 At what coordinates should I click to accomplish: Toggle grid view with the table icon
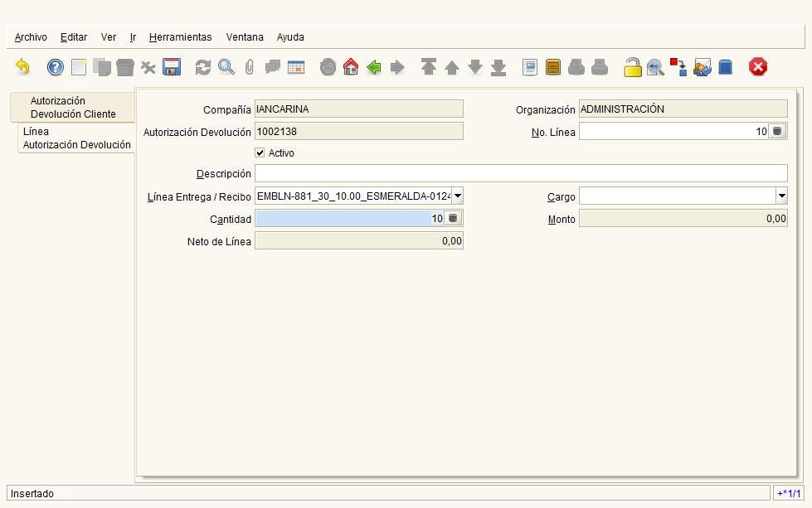click(296, 68)
